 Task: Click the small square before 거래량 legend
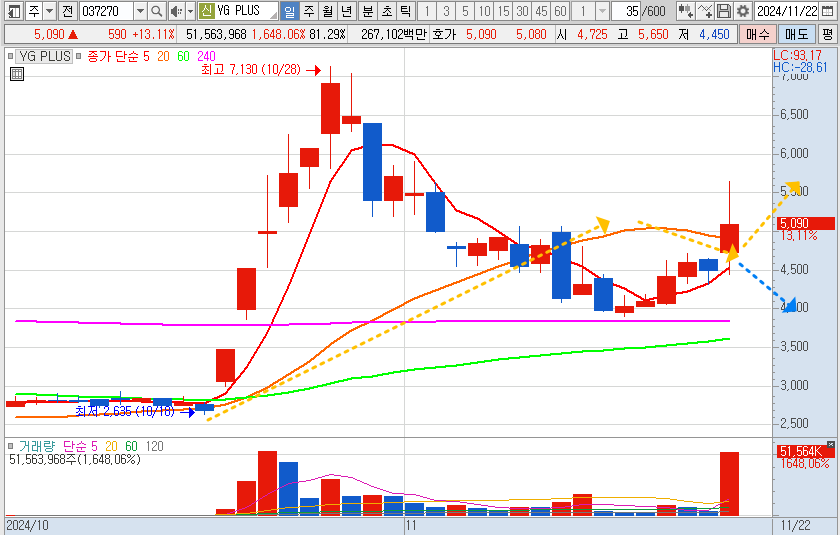click(x=10, y=446)
